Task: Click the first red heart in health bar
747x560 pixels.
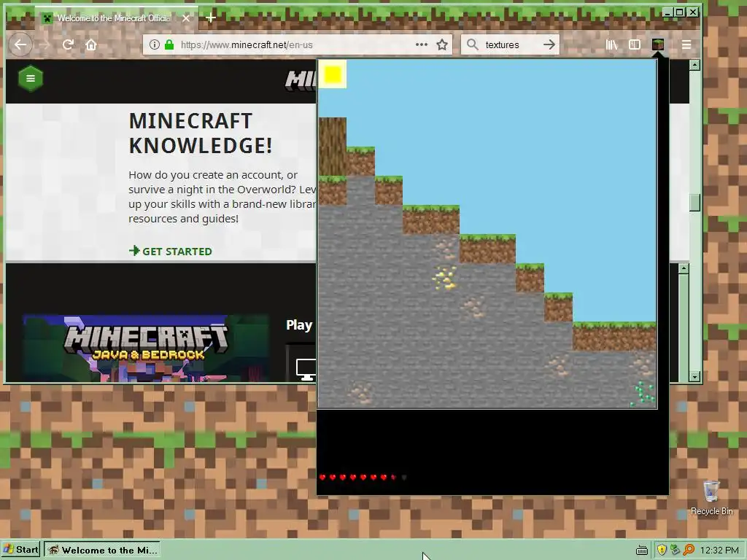Action: (x=322, y=477)
